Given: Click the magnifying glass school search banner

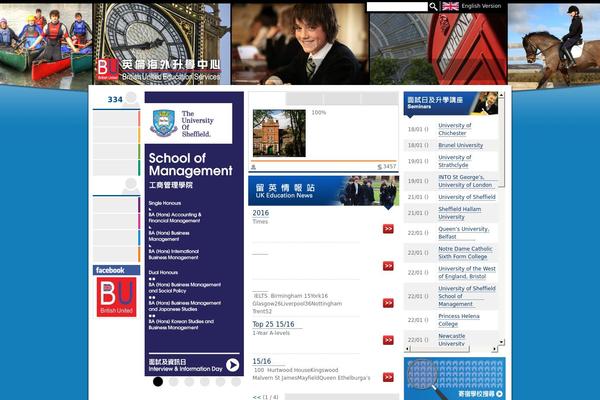Looking at the screenshot, I should tap(455, 379).
